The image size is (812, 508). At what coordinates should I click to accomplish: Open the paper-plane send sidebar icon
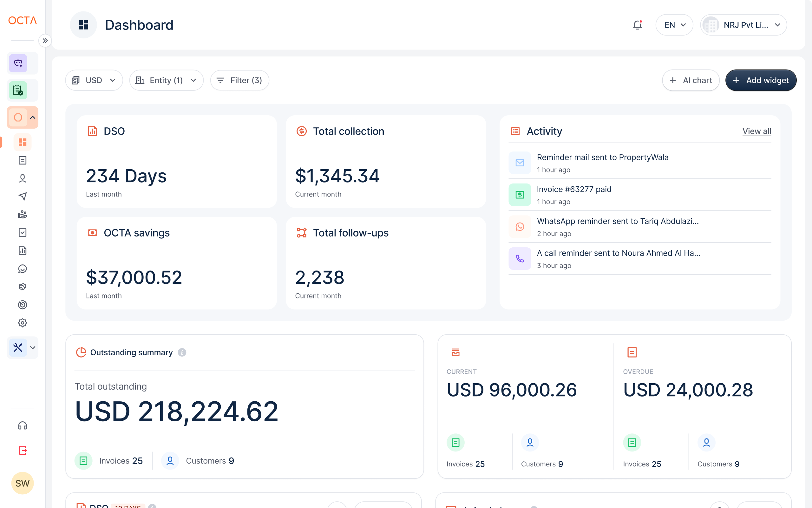click(23, 196)
